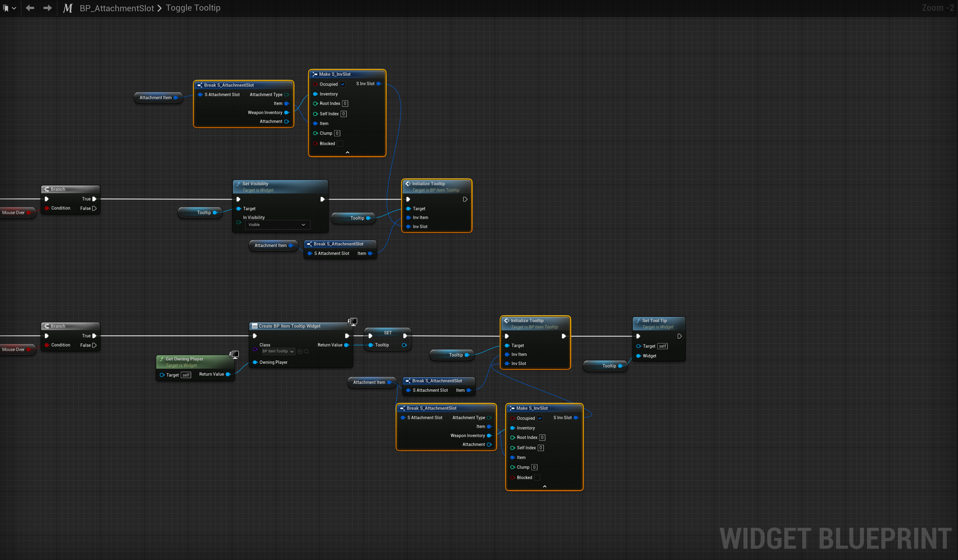The width and height of the screenshot is (958, 560).
Task: Click the Make S_InvSlot struct icon in upper node
Action: [315, 75]
